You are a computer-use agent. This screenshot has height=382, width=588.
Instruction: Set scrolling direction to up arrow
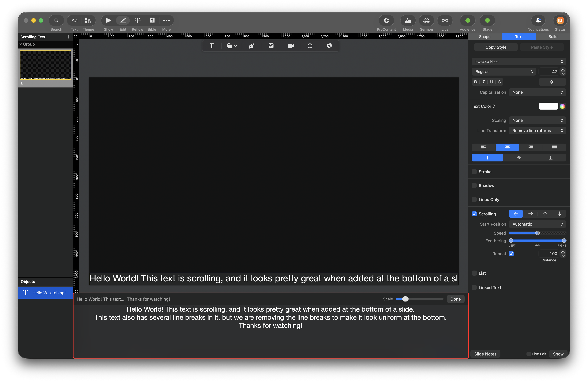pos(545,214)
